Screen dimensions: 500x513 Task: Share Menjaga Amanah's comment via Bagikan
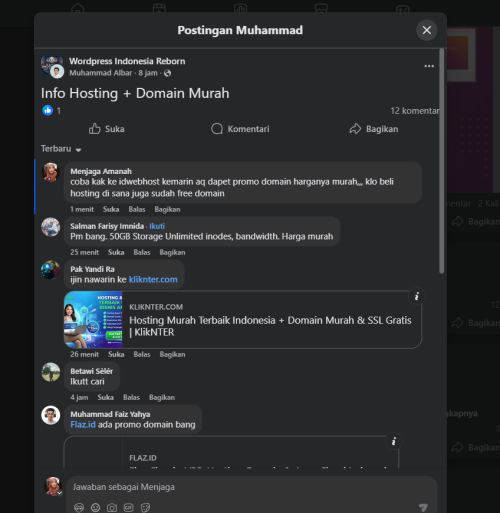167,209
